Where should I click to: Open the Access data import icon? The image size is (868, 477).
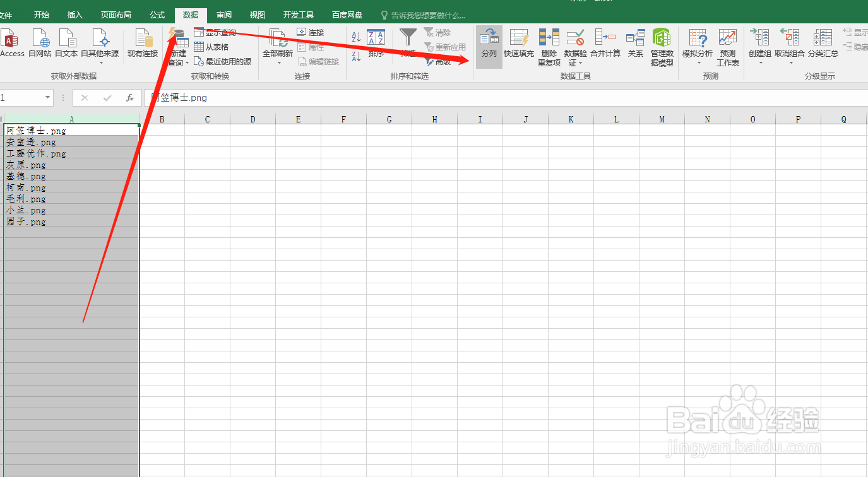(x=11, y=44)
